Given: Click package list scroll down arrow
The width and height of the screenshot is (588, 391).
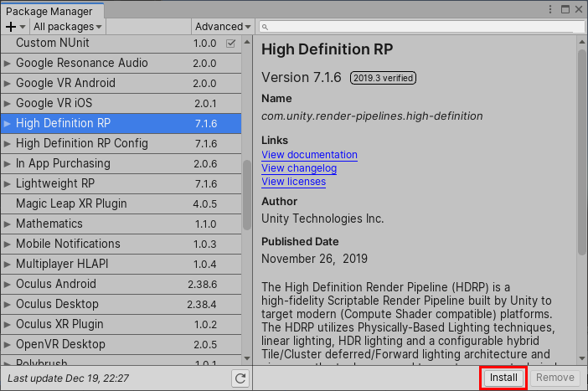Looking at the screenshot, I should pos(247,358).
